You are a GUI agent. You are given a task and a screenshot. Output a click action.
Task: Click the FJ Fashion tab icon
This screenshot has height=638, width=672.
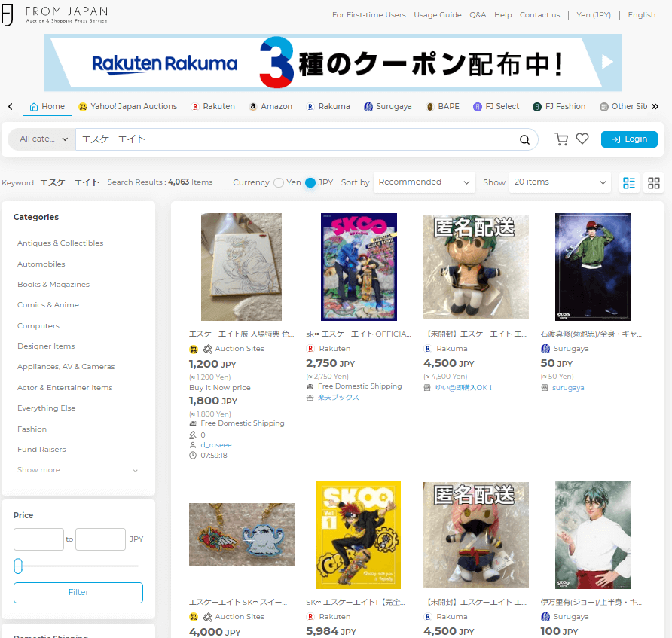click(x=537, y=107)
